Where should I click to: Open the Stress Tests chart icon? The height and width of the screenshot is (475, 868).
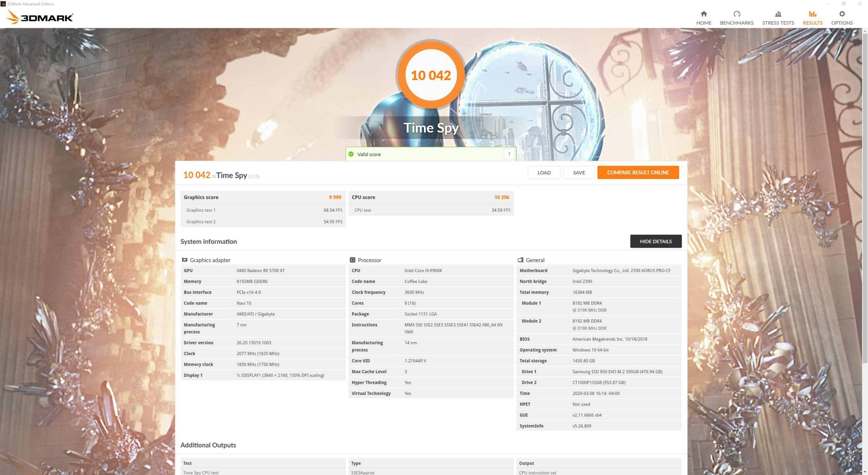778,14
